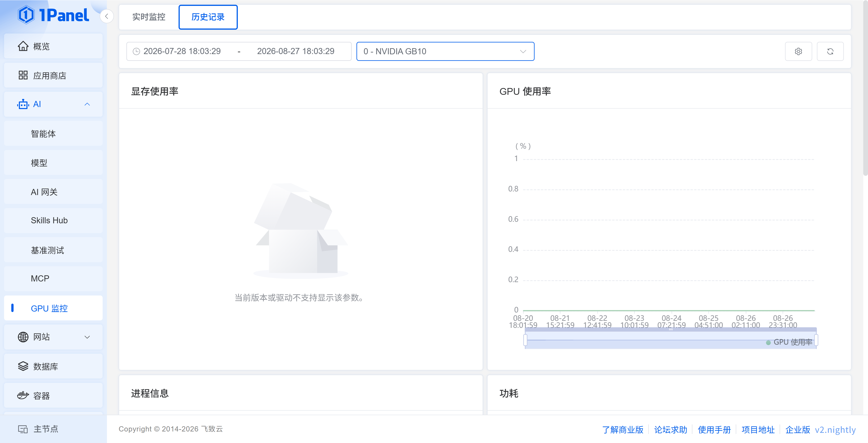Image resolution: width=868 pixels, height=443 pixels.
Task: Click the 08-23 10:01:59 axis label
Action: (634, 322)
